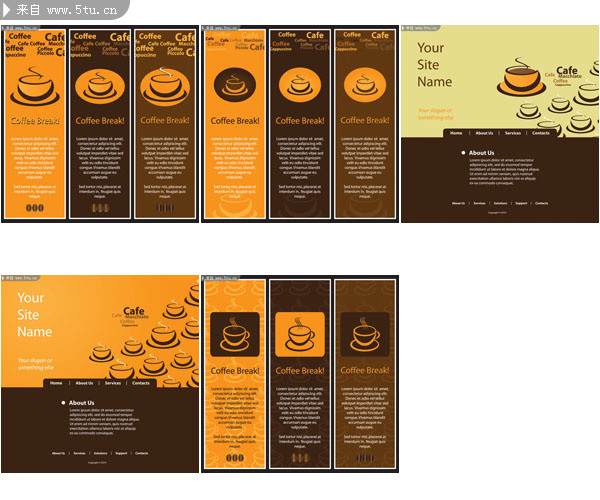Click footer Support link in cream template
The height and width of the screenshot is (500, 600).
(x=521, y=204)
